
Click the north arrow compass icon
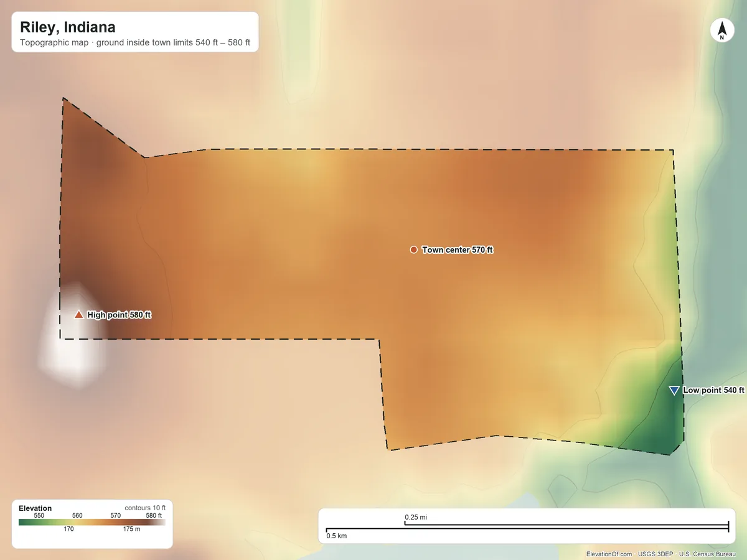[722, 30]
